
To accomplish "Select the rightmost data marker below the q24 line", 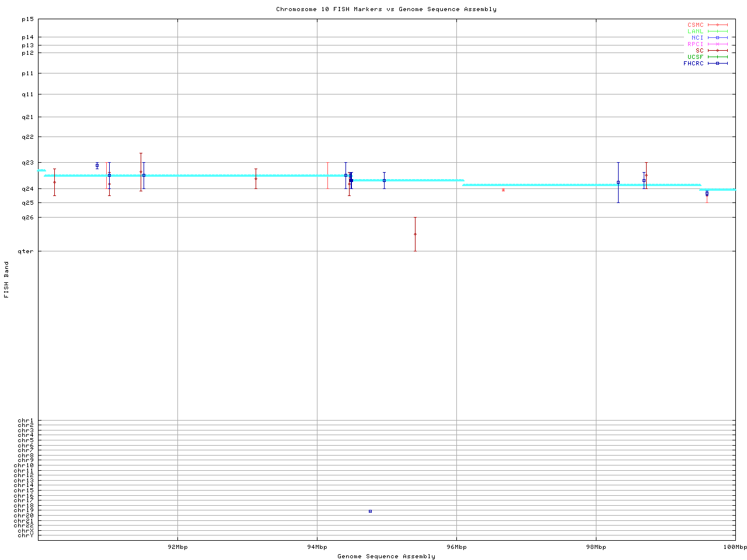I will (x=707, y=194).
